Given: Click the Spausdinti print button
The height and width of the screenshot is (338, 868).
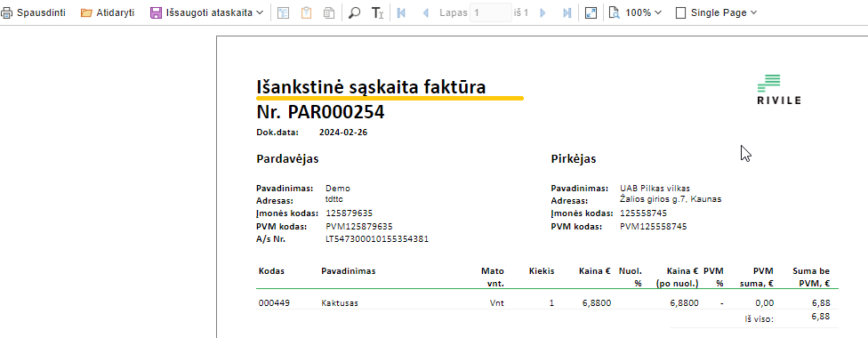Looking at the screenshot, I should pos(34,12).
